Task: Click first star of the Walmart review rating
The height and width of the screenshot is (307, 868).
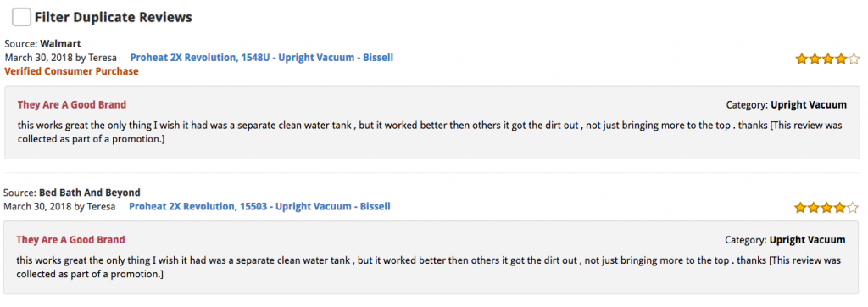Action: pyautogui.click(x=802, y=59)
